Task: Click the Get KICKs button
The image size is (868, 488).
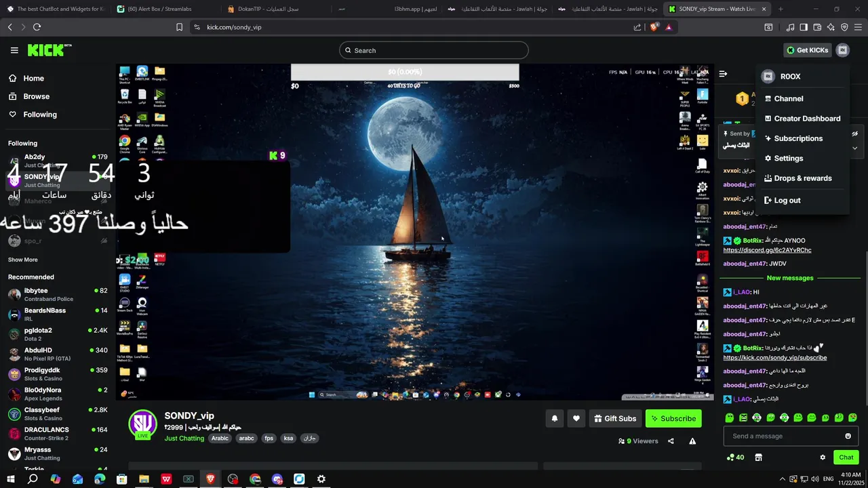Action: (x=807, y=50)
